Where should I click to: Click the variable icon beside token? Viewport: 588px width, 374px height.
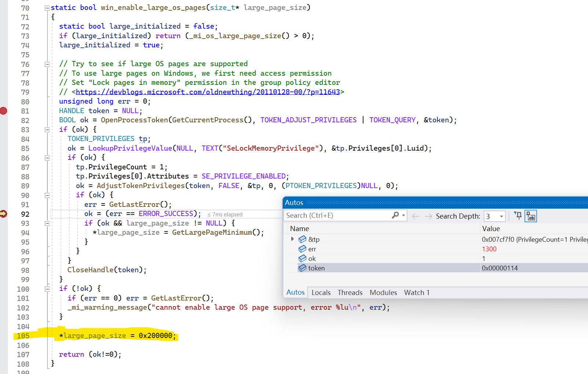coord(302,268)
